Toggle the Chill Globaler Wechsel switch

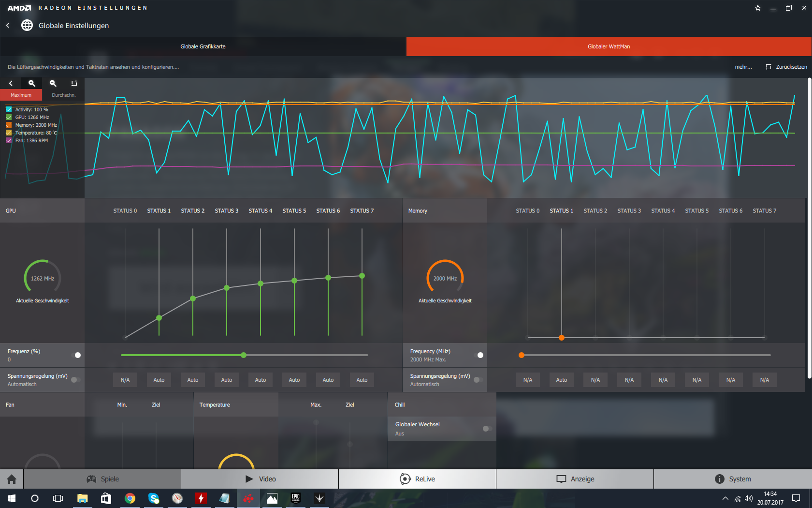pyautogui.click(x=487, y=429)
